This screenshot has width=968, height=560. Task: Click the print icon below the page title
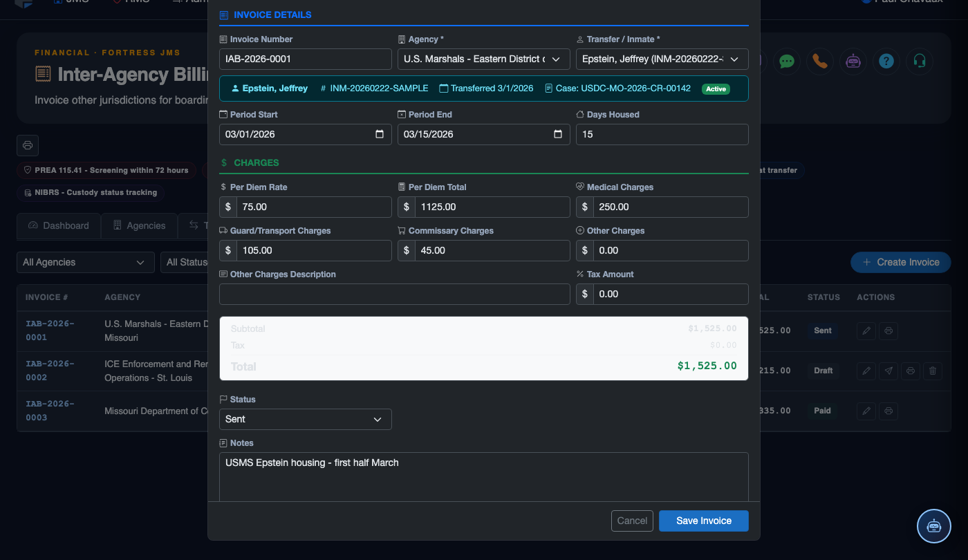click(28, 145)
